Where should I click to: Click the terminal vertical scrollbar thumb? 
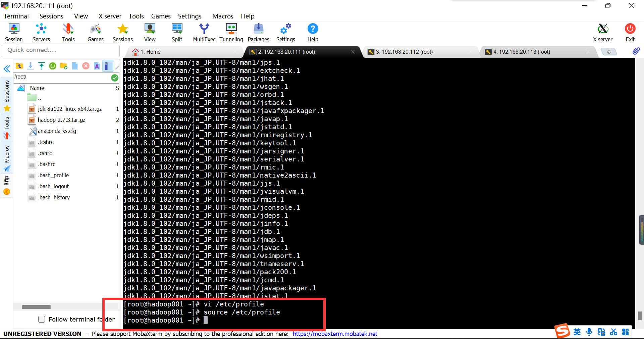(640, 316)
